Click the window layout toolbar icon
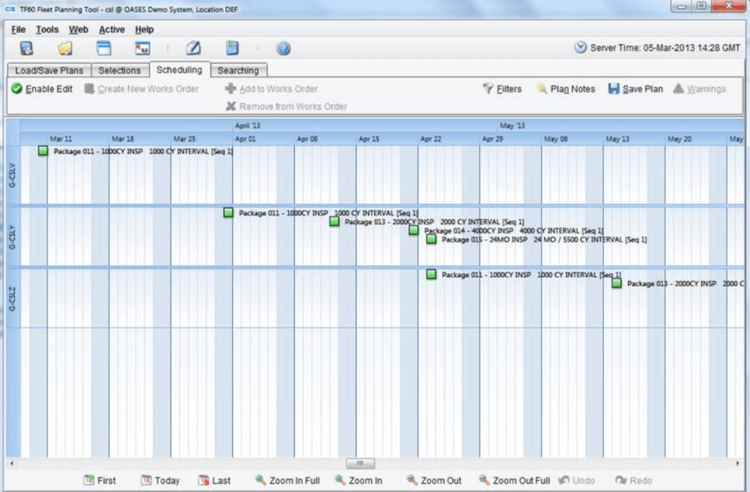The width and height of the screenshot is (750, 492). coord(104,48)
